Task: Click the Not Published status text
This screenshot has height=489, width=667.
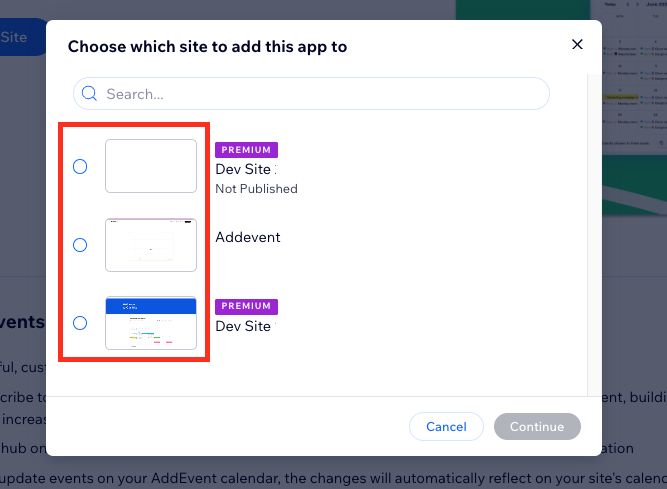Action: click(x=257, y=189)
